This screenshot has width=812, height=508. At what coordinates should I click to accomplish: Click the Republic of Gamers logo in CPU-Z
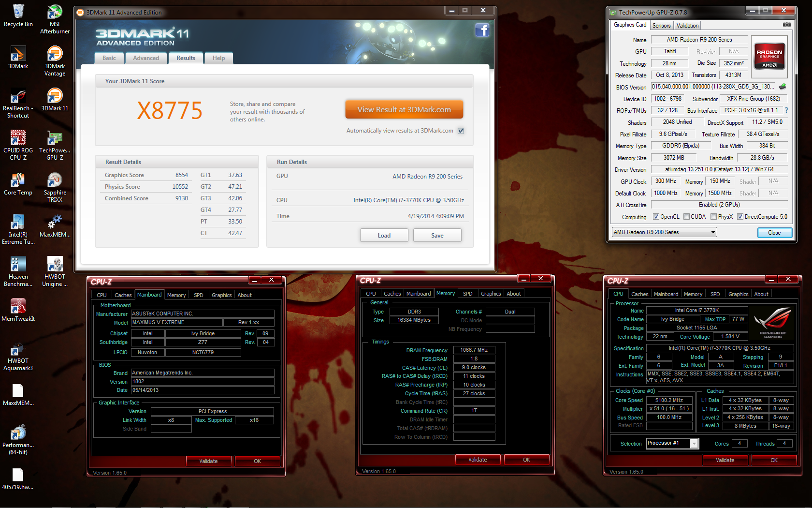coord(772,322)
